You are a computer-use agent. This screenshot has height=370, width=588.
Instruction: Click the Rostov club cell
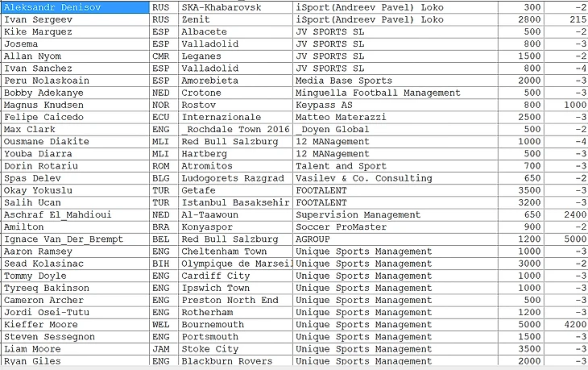(x=235, y=105)
